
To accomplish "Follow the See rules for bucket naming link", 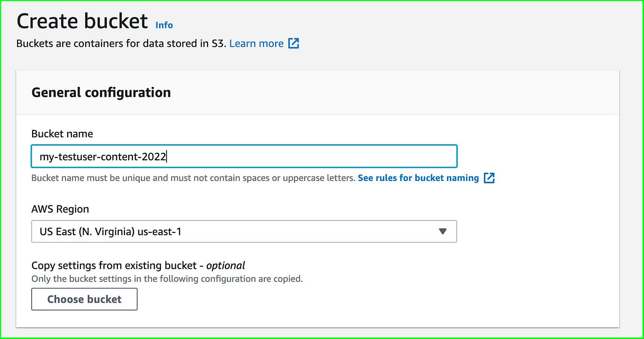I will pyautogui.click(x=420, y=178).
